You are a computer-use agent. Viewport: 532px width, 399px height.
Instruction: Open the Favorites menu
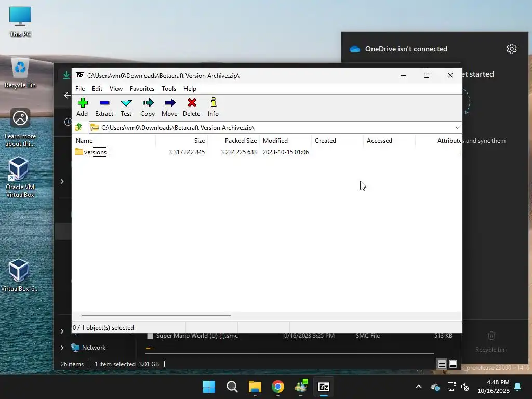tap(142, 88)
